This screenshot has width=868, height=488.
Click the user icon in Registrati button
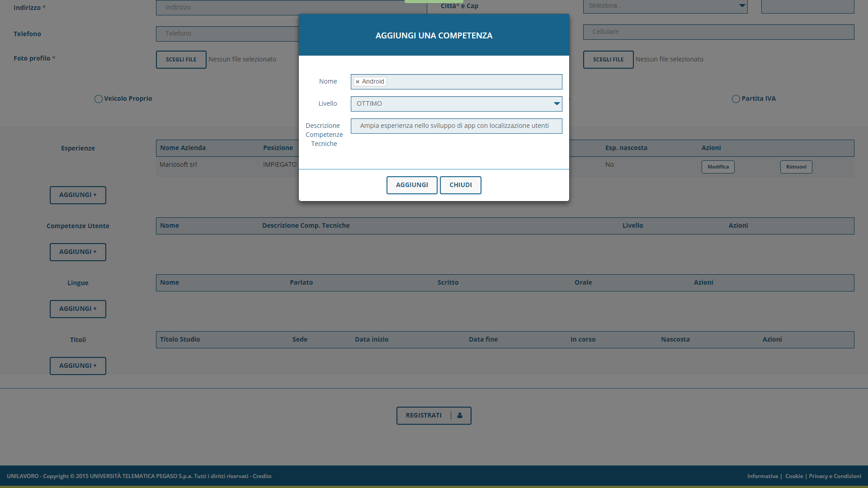[x=460, y=415]
